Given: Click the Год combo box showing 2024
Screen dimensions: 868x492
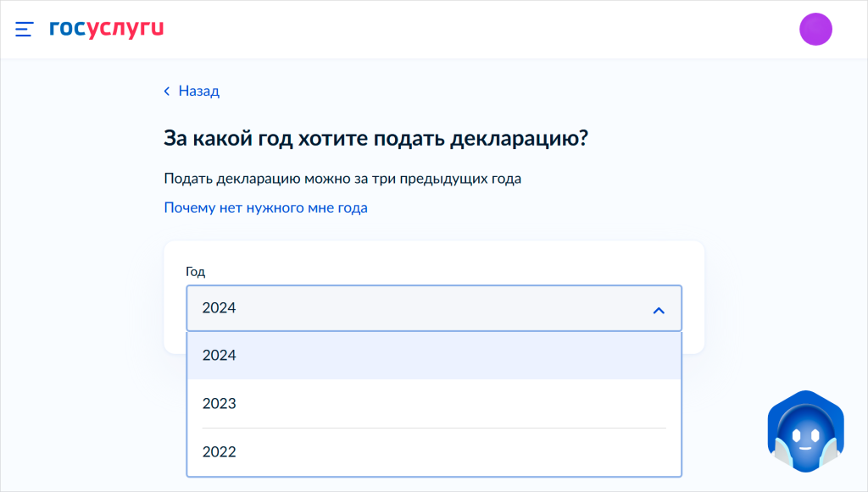Looking at the screenshot, I should click(x=415, y=308).
